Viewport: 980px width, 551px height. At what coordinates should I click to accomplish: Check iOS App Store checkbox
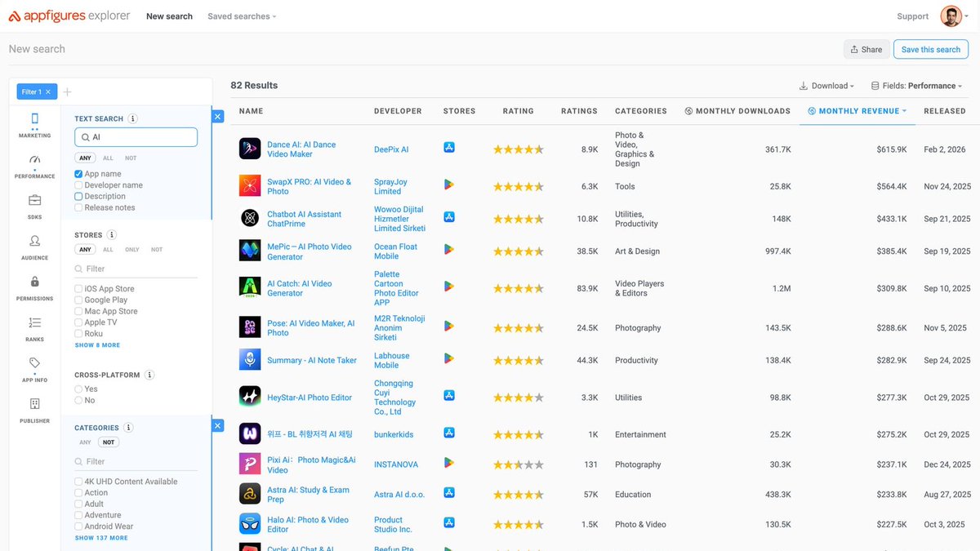(x=78, y=289)
